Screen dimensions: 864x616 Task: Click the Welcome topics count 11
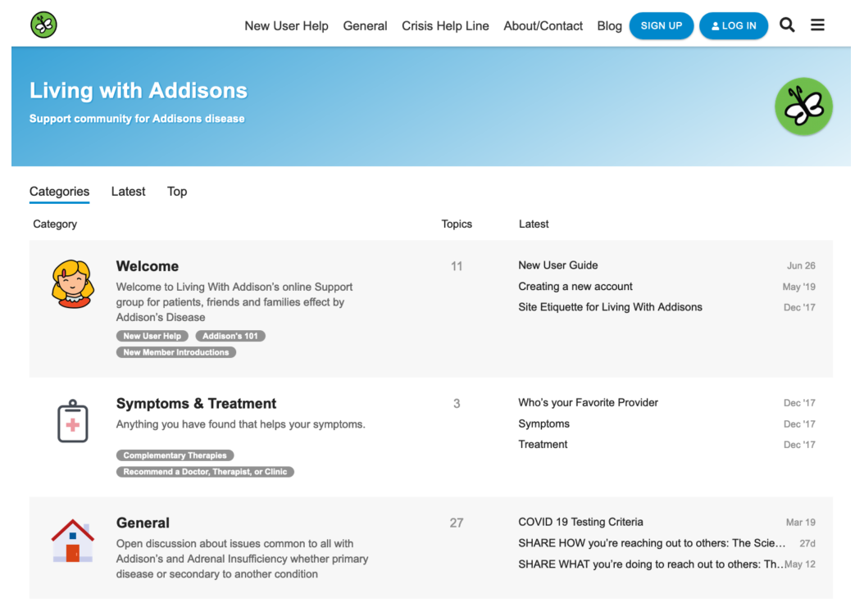pos(457,266)
